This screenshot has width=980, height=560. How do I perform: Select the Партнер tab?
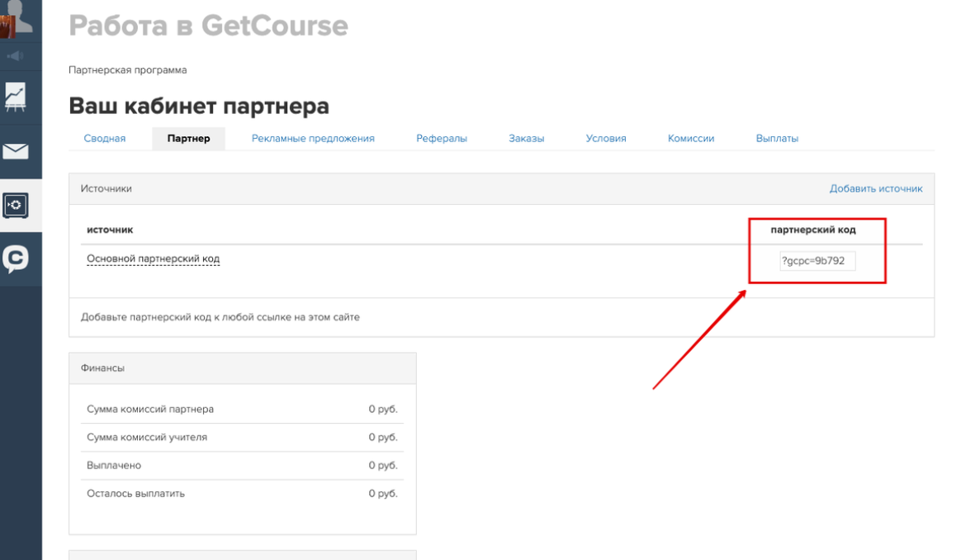(188, 138)
